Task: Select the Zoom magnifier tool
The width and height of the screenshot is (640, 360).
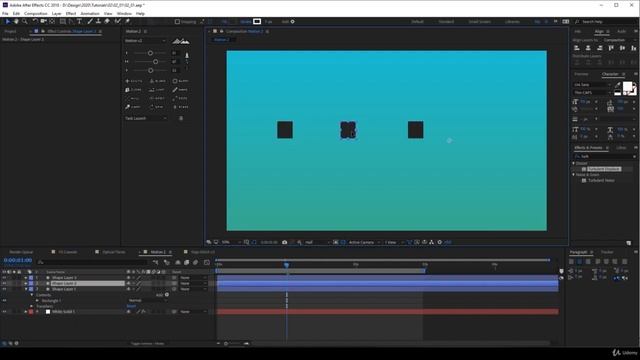Action: coord(25,21)
